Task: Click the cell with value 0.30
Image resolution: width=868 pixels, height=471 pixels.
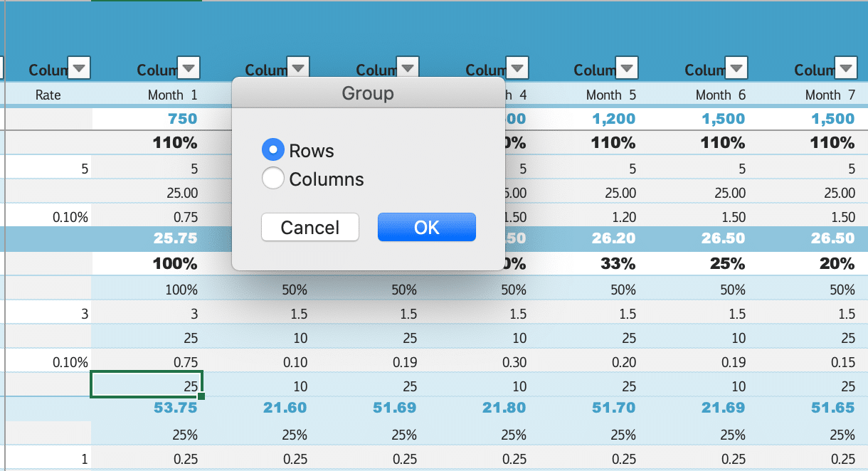Action: 513,362
